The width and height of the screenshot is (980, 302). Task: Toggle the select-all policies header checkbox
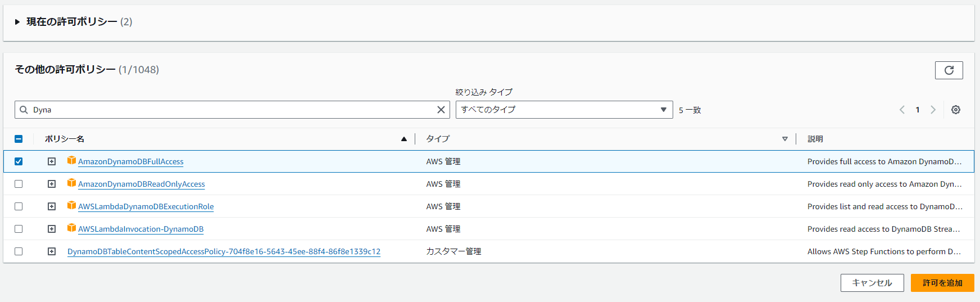point(19,139)
